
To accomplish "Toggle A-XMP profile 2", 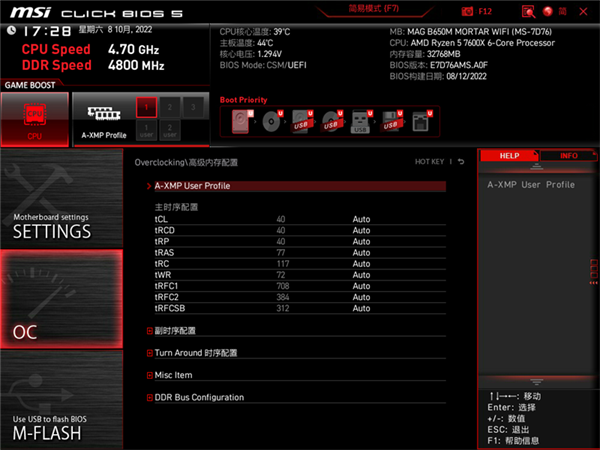I will (x=170, y=106).
